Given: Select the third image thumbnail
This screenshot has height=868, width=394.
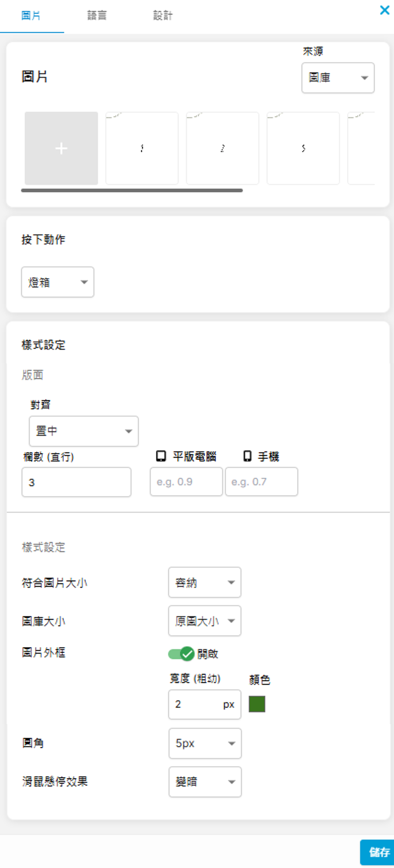Looking at the screenshot, I should [303, 148].
